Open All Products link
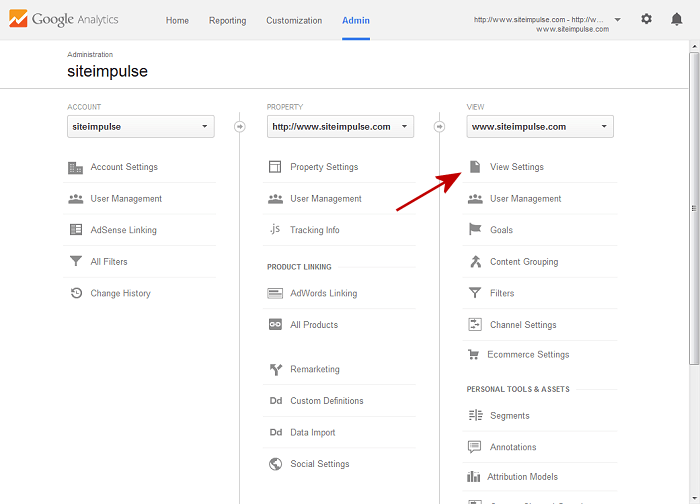700x504 pixels. pos(314,325)
